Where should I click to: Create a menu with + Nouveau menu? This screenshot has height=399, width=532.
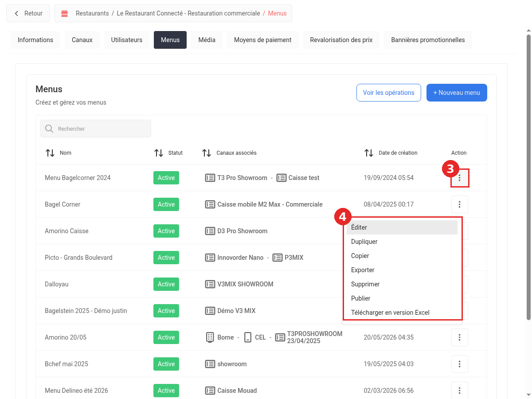457,93
